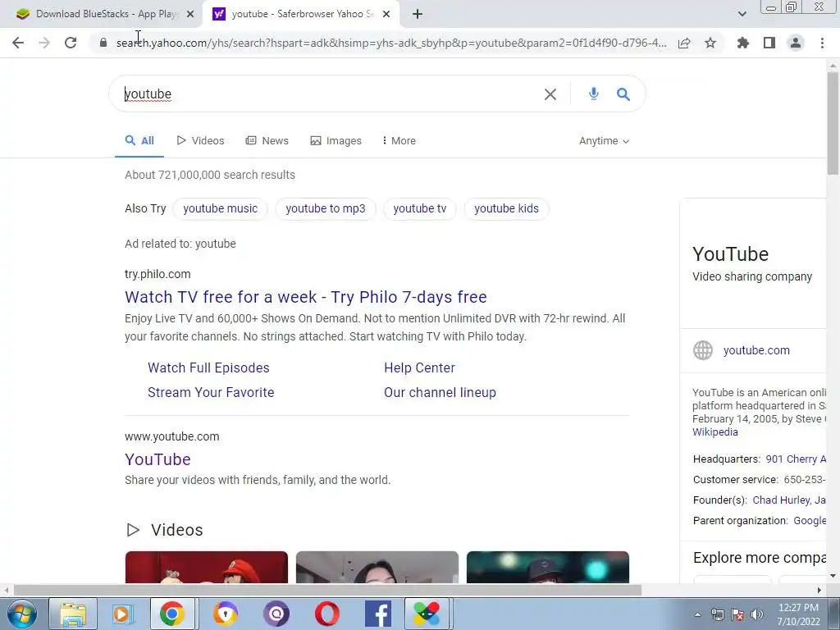Open the Facebook taskbar shortcut
Viewport: 840px width, 630px height.
click(377, 614)
